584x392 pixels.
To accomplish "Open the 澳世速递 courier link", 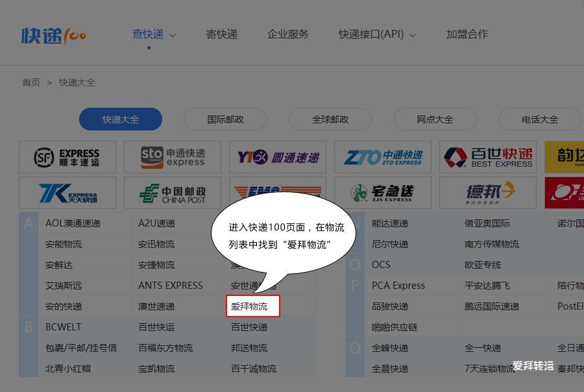I will point(156,307).
